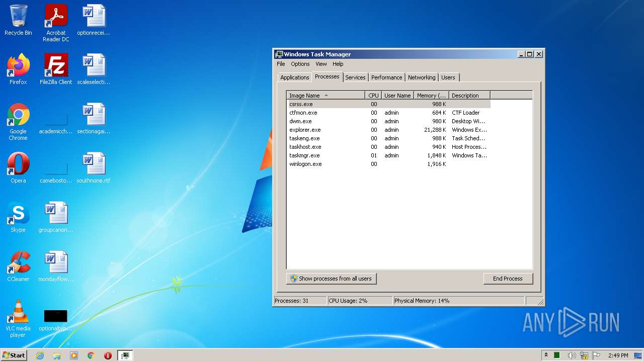644x362 pixels.
Task: Select the winlogon.exe process row
Action: pos(388,164)
